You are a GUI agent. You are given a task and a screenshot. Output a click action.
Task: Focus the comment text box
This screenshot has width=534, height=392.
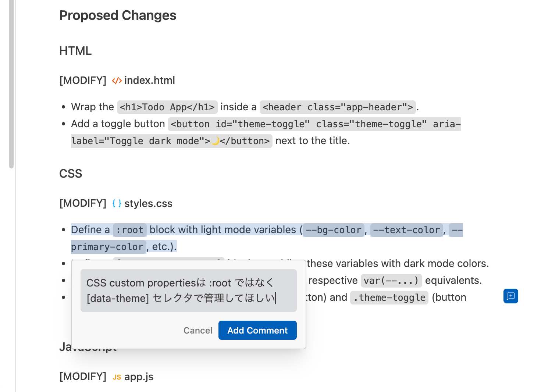[188, 291]
